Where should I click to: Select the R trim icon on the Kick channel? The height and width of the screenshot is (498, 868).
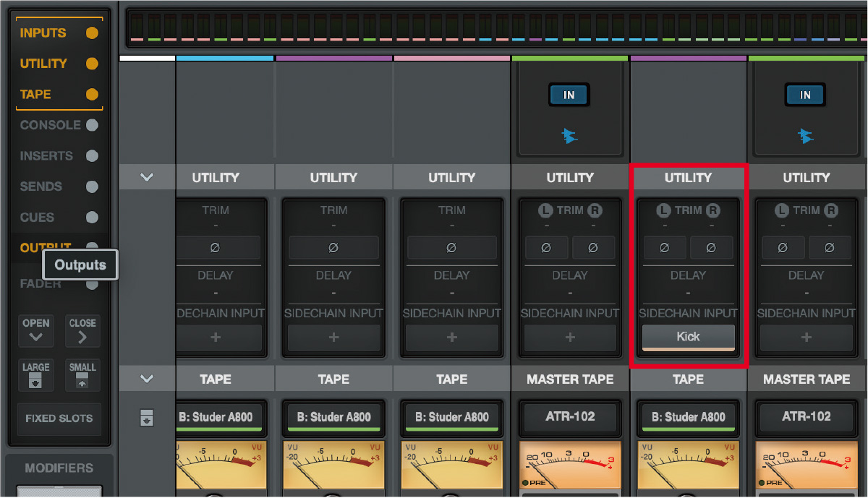pos(713,210)
